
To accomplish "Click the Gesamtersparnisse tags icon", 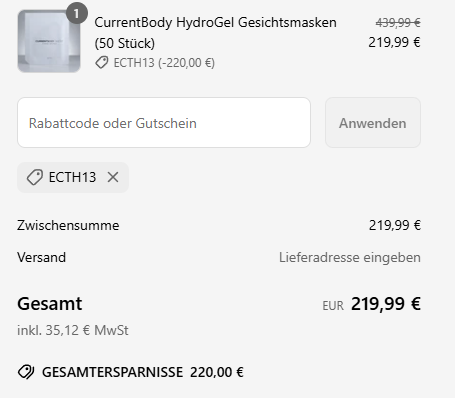I will point(26,372).
